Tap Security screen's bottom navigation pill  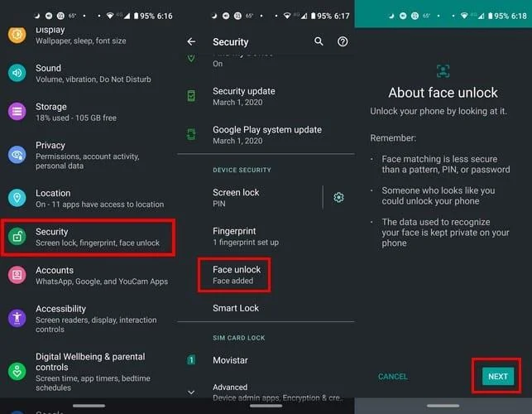(266, 406)
